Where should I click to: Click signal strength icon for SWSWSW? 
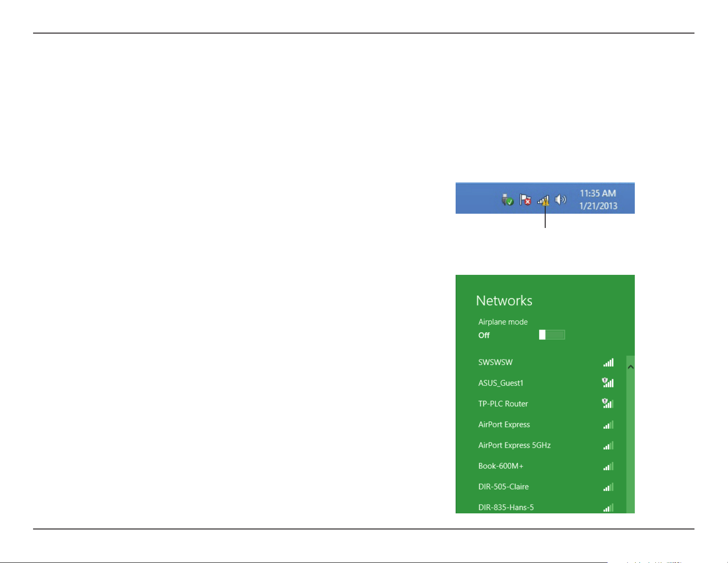coord(609,363)
